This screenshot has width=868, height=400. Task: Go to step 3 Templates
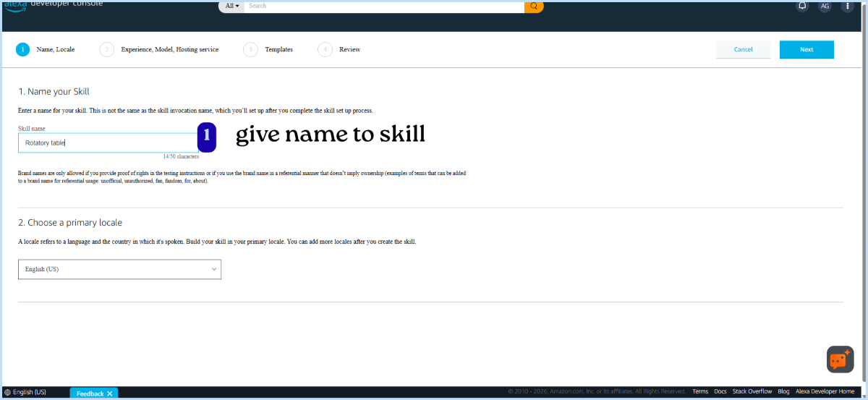268,50
